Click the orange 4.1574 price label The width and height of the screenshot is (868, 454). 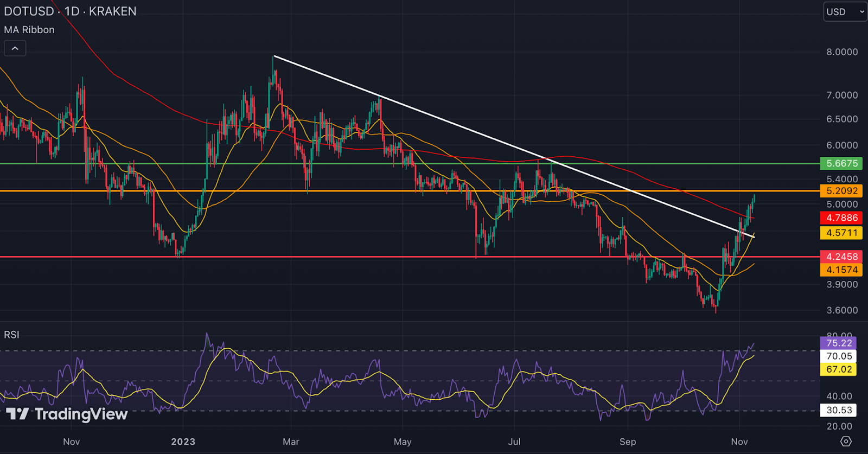(841, 270)
